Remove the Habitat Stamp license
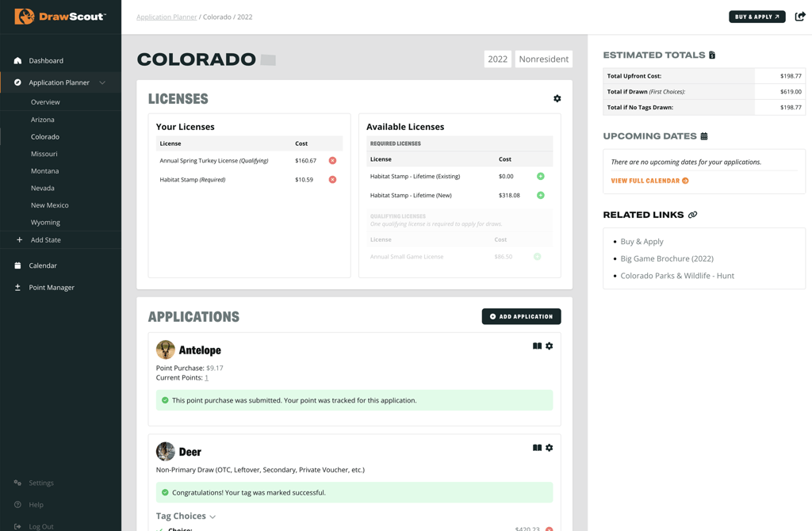Image resolution: width=812 pixels, height=531 pixels. 332,180
